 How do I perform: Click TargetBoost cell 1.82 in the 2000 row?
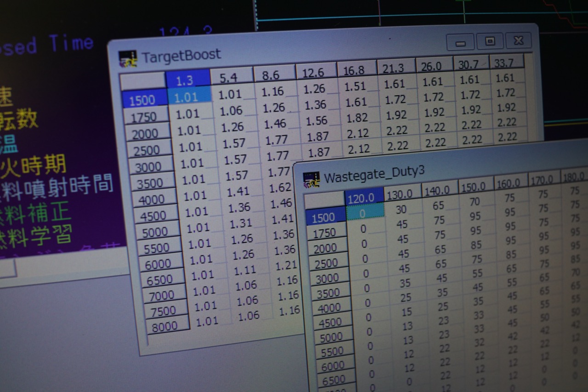coord(360,118)
